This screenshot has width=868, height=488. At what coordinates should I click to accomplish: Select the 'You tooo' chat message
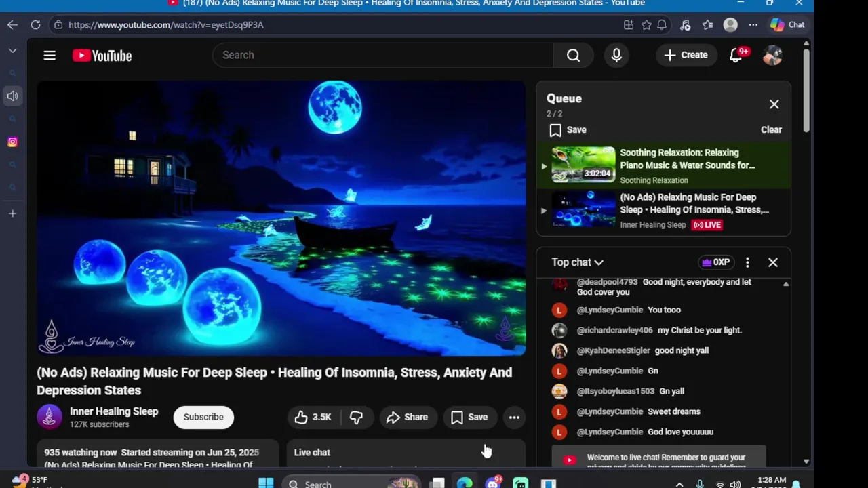coord(664,310)
